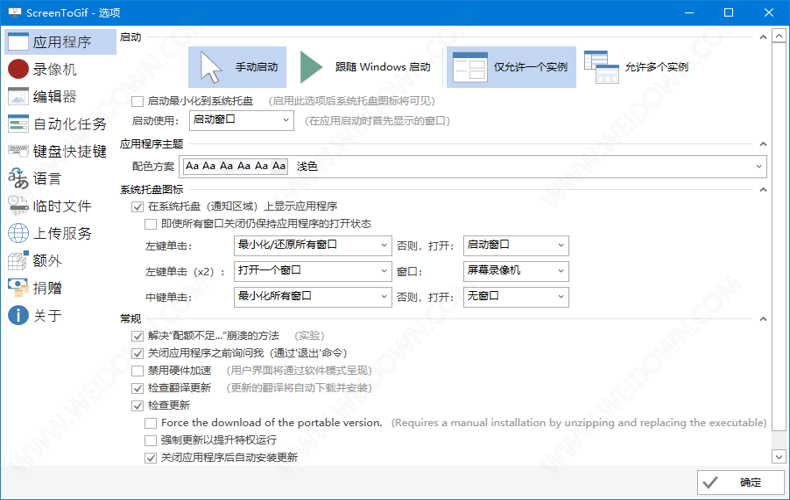The height and width of the screenshot is (500, 790).
Task: Click the scrollbar up arrow
Action: point(779,36)
